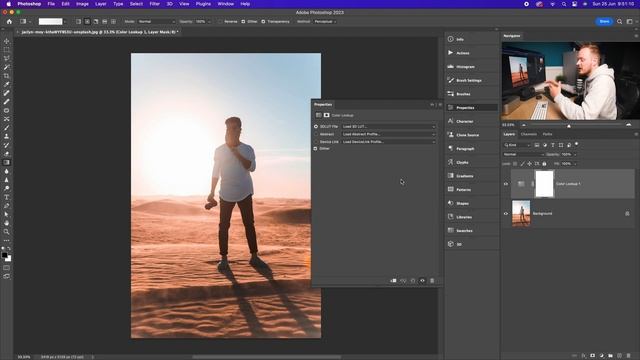Reset adjustment defaults in Properties panel
The width and height of the screenshot is (640, 360).
(x=413, y=281)
